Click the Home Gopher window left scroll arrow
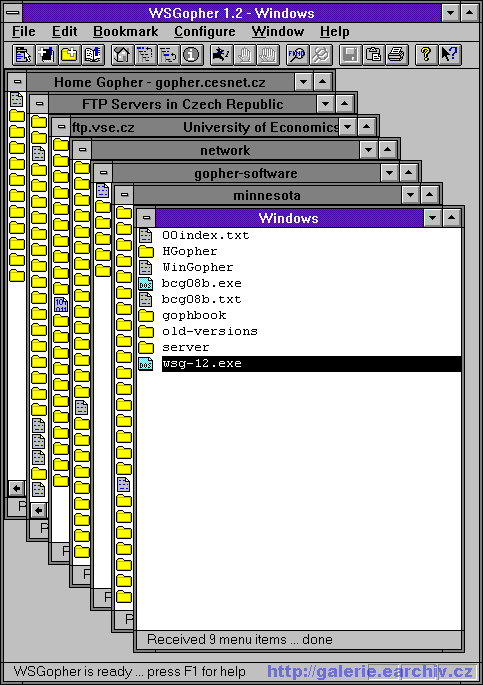 click(x=17, y=488)
